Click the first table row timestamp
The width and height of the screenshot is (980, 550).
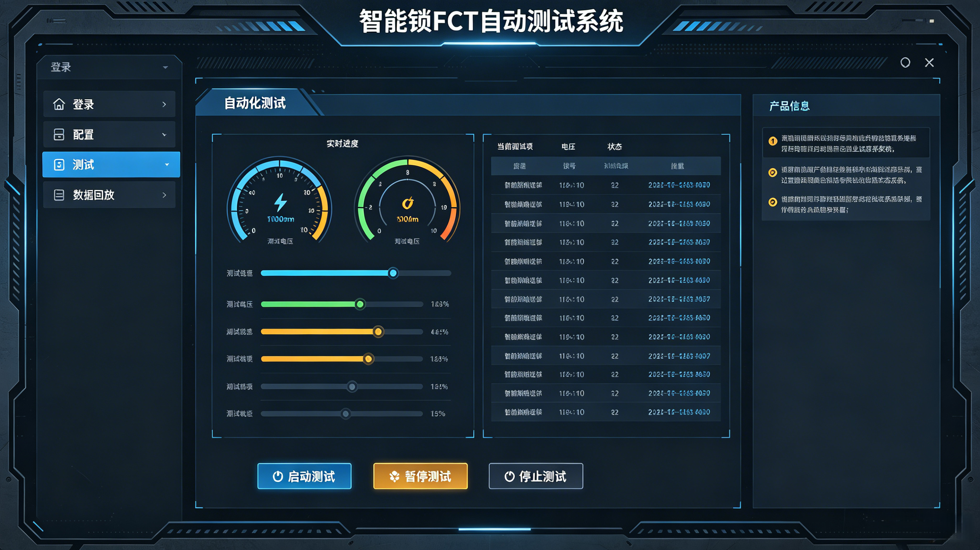(x=679, y=185)
